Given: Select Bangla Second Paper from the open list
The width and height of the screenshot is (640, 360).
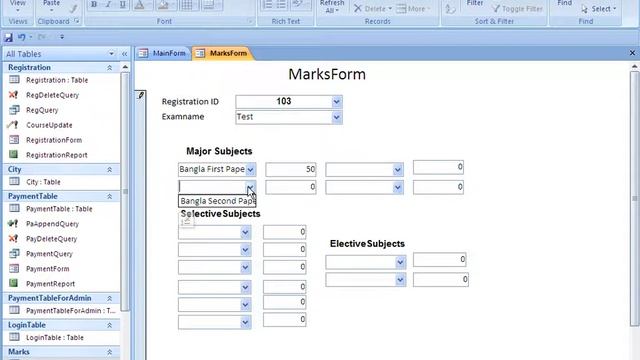Looking at the screenshot, I should [x=217, y=201].
